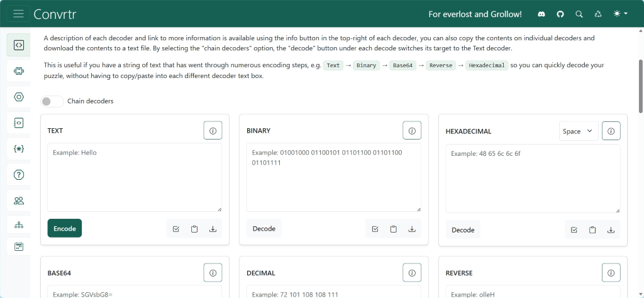Click into the Binary input box
The image size is (644, 298).
334,177
